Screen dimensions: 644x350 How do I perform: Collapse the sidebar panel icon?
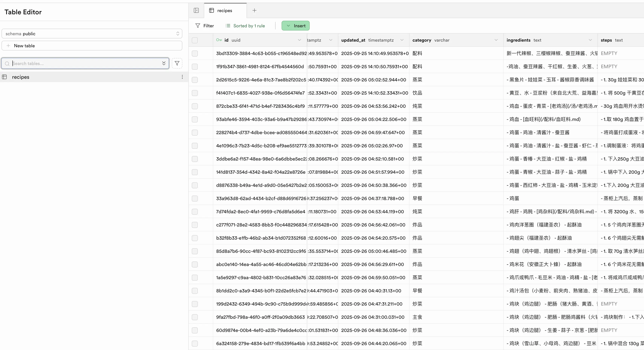pyautogui.click(x=196, y=11)
